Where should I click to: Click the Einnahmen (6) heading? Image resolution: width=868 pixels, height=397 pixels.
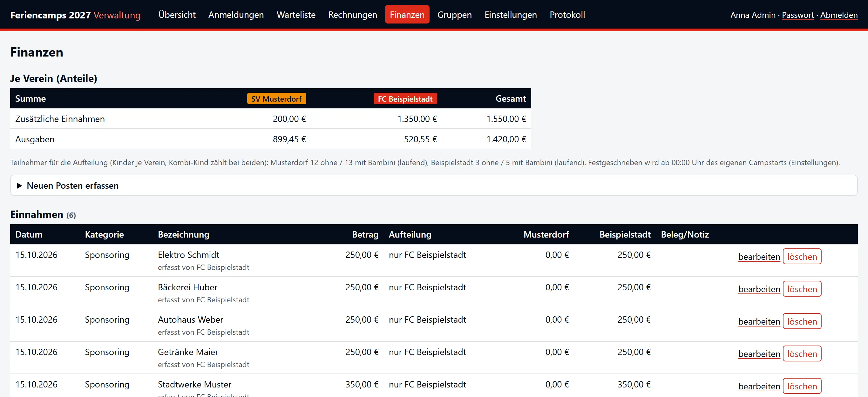43,214
